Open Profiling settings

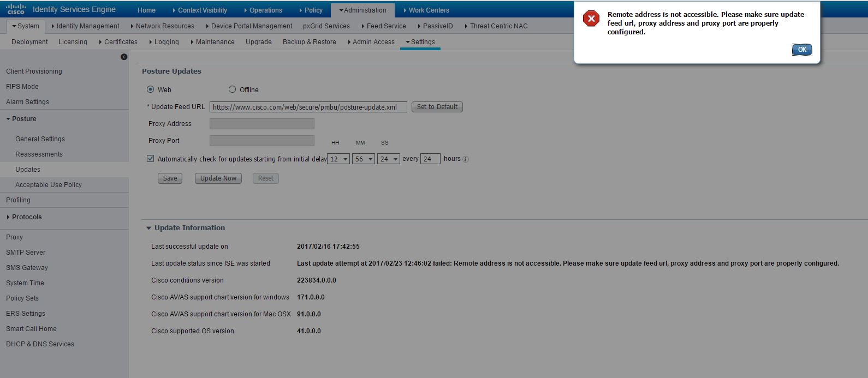[18, 200]
